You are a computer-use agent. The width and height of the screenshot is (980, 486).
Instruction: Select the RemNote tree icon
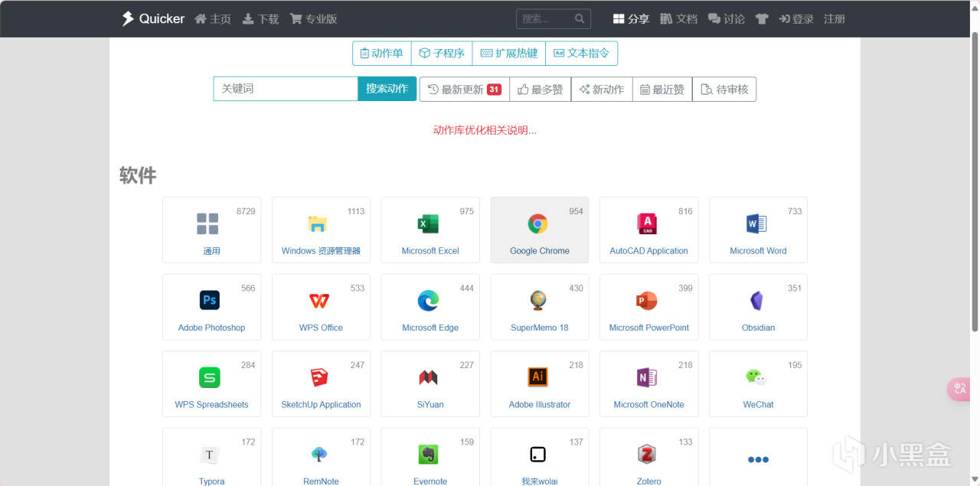(319, 455)
